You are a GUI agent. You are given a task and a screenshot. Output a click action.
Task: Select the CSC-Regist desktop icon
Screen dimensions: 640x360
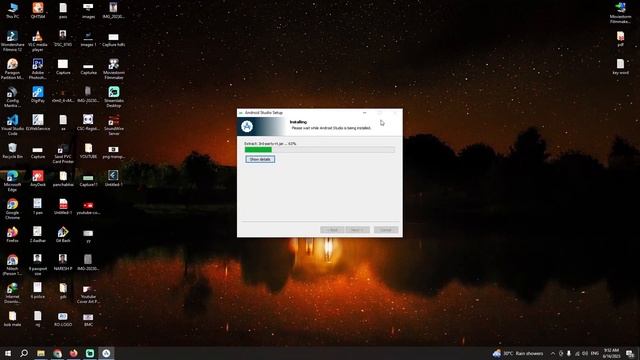point(88,122)
